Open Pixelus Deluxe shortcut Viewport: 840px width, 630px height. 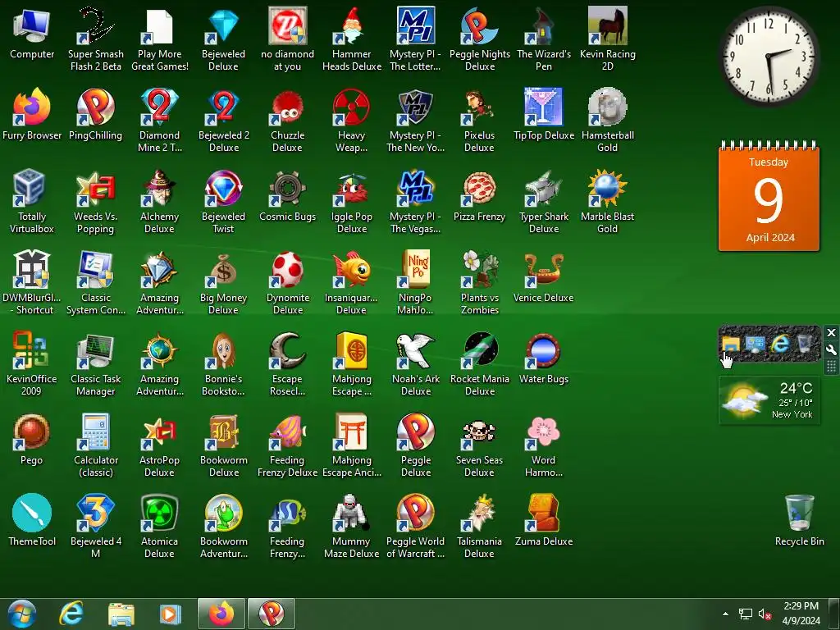(479, 107)
